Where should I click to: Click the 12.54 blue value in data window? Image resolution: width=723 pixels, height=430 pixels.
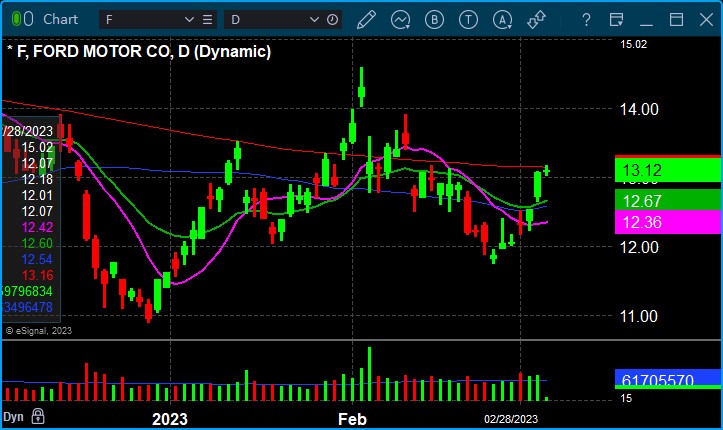point(37,259)
